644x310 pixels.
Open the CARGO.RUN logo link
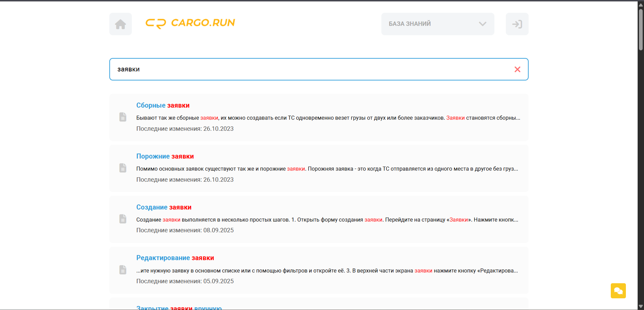tap(190, 23)
